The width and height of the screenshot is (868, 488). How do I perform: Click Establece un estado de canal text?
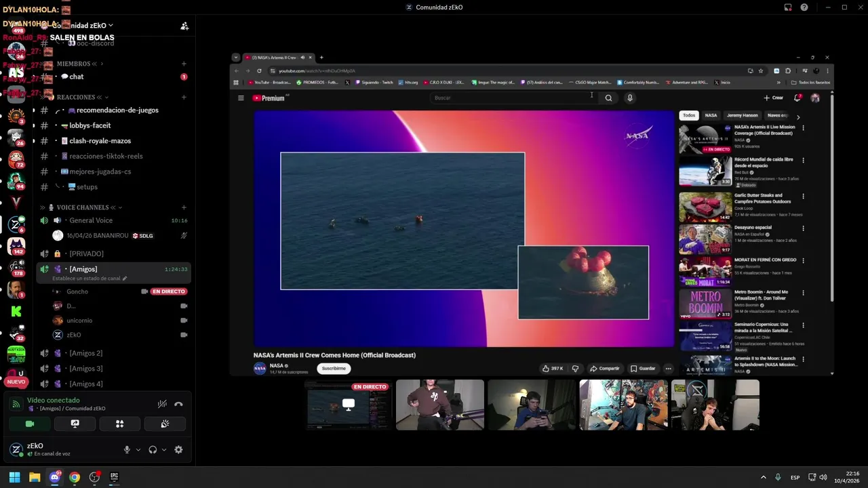85,279
